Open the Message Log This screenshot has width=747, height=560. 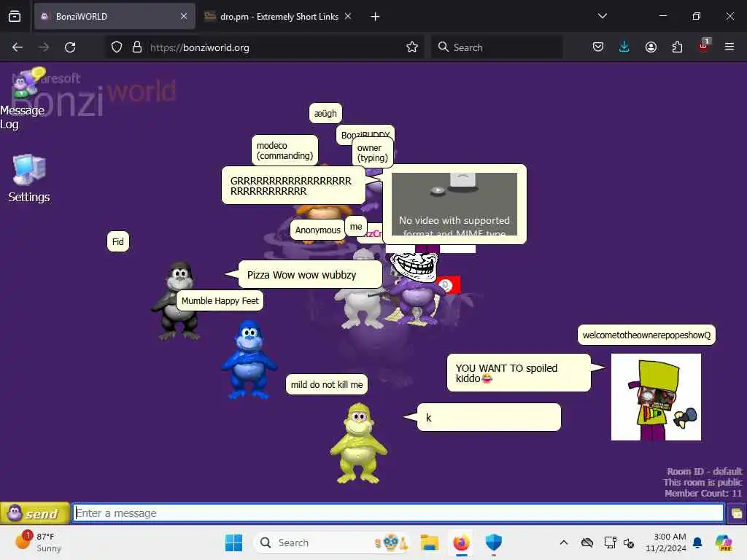(23, 100)
